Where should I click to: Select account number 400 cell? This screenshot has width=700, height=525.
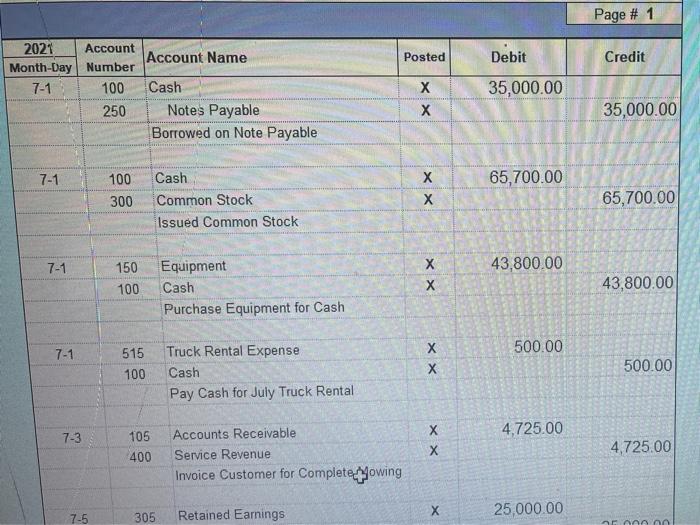140,457
